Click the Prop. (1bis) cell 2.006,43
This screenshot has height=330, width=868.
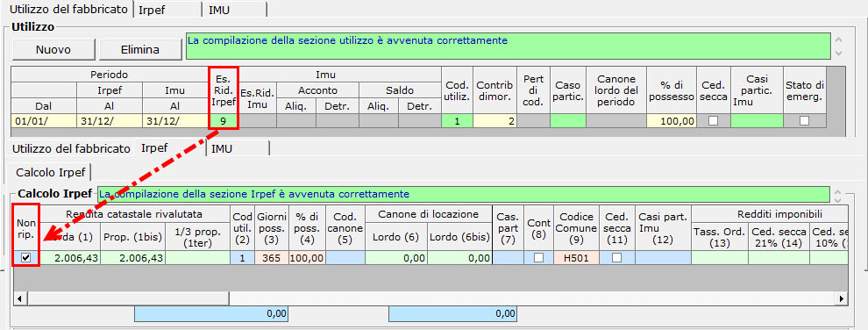click(133, 257)
